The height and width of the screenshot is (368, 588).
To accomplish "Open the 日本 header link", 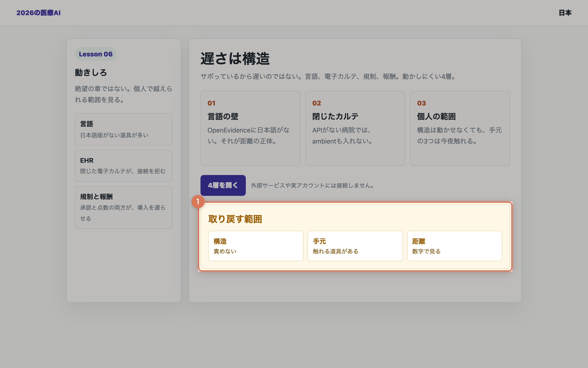I will 565,13.
